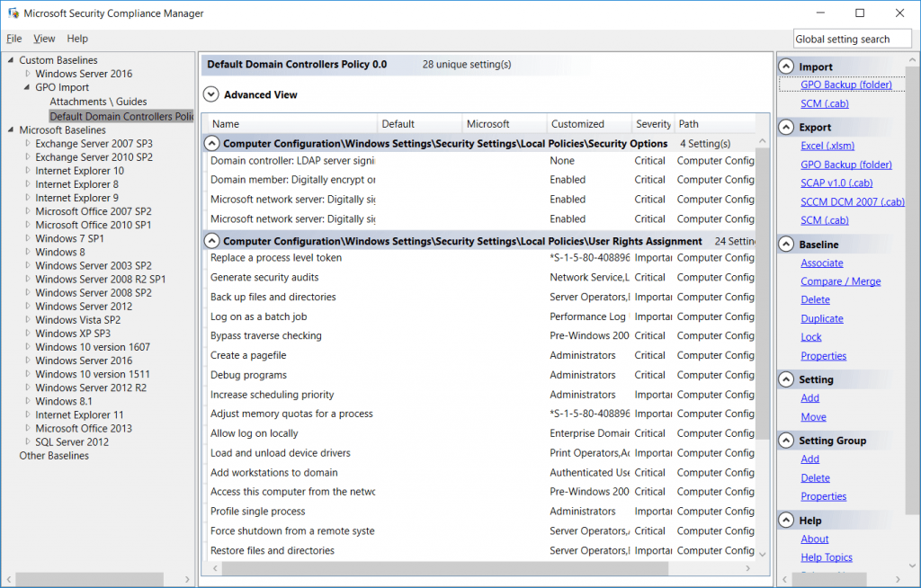Collapse the Advanced View section

(211, 94)
